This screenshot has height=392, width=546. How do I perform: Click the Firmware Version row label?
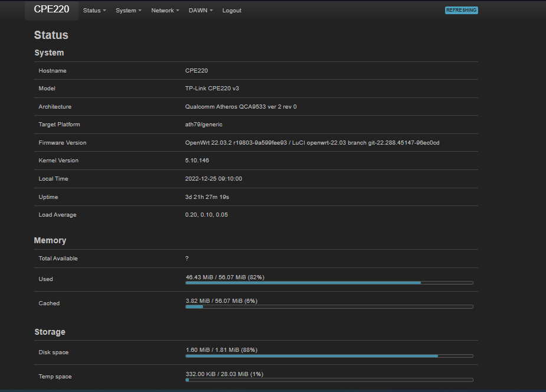(63, 143)
